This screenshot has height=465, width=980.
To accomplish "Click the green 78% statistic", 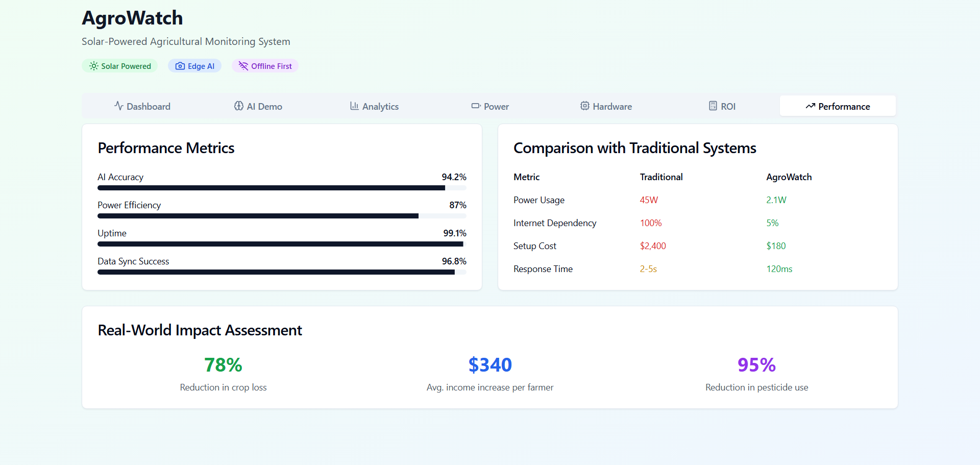I will pos(223,365).
